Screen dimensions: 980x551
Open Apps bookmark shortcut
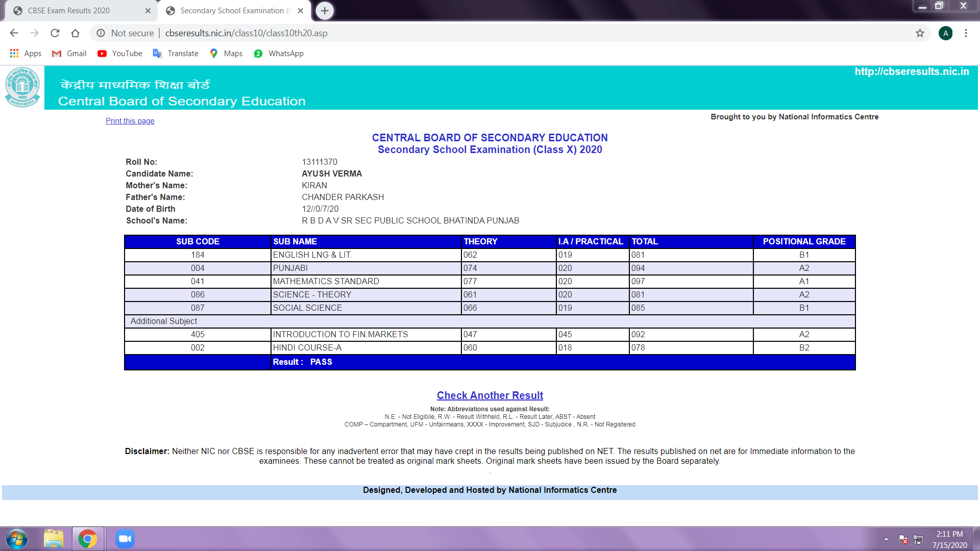pos(26,54)
